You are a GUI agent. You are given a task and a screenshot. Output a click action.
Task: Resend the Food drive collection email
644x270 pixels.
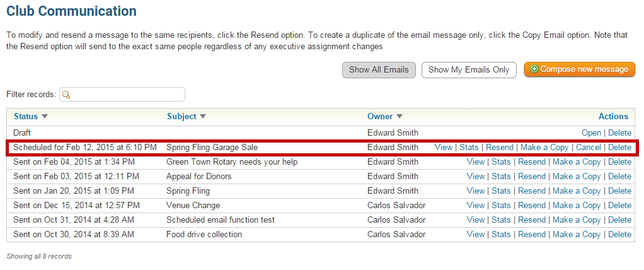(532, 235)
